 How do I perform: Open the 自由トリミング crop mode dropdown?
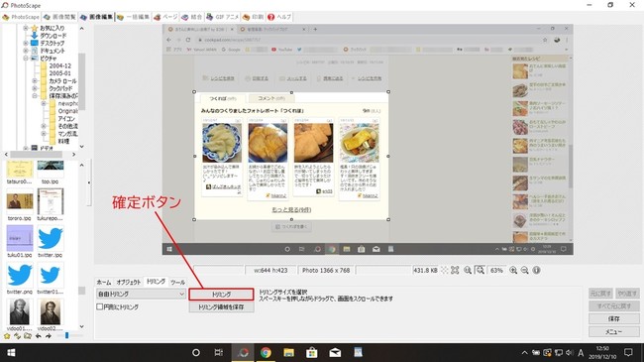[x=141, y=294]
